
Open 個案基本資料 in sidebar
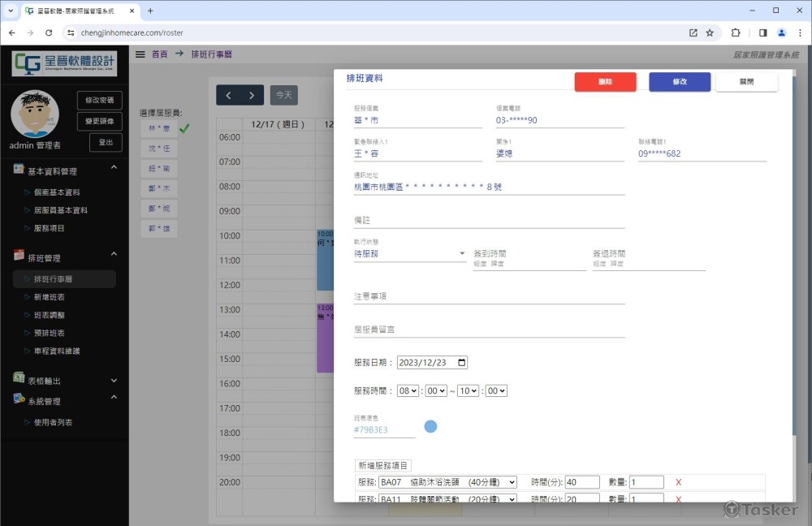click(x=57, y=192)
